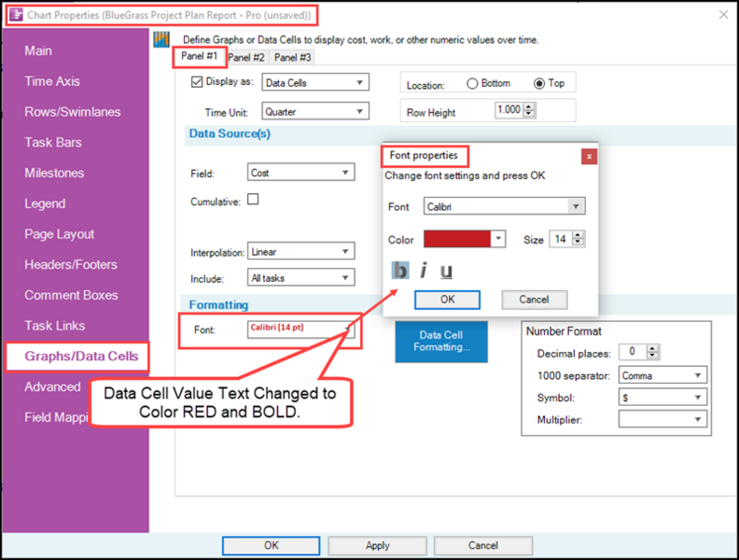The width and height of the screenshot is (739, 560).
Task: Decrease the font Size stepper
Action: pos(579,243)
